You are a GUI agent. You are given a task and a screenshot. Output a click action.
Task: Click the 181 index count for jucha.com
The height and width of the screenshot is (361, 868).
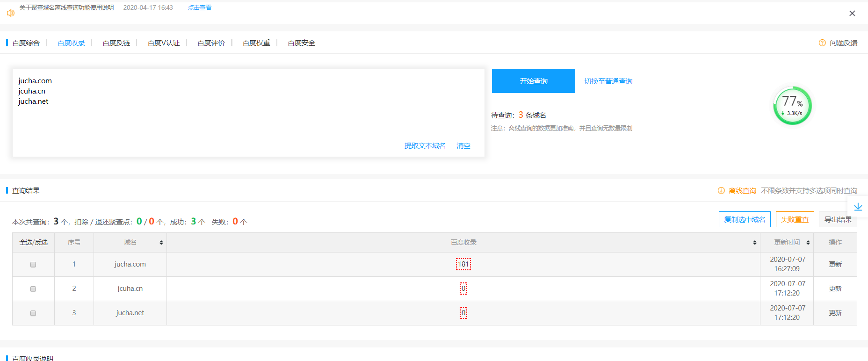click(463, 265)
